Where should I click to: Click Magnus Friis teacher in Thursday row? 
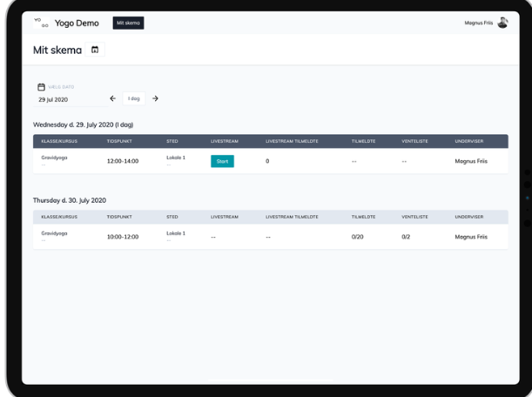pos(471,237)
